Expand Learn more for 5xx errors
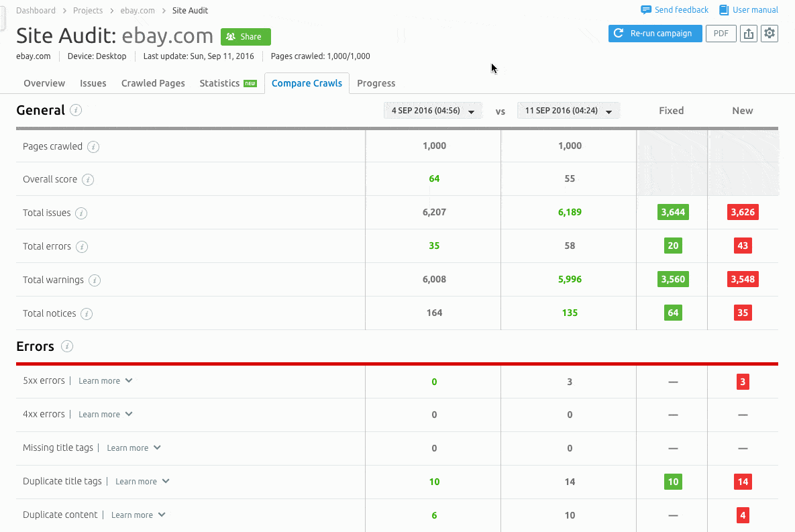Viewport: 795px width, 532px height. pyautogui.click(x=105, y=381)
